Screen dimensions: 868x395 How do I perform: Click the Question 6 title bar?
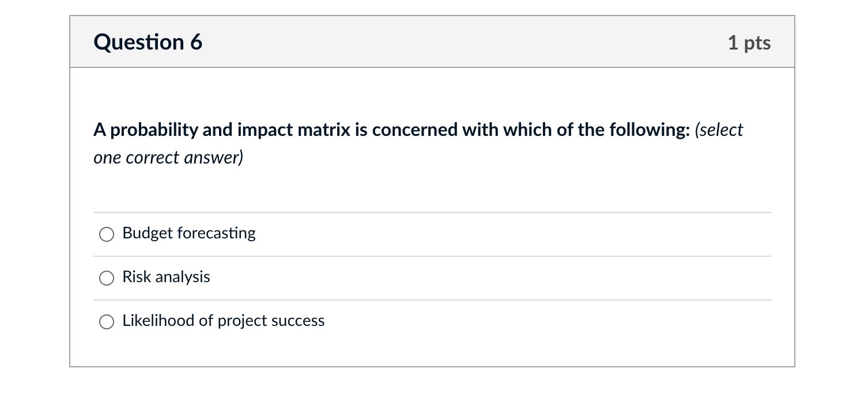pyautogui.click(x=431, y=41)
